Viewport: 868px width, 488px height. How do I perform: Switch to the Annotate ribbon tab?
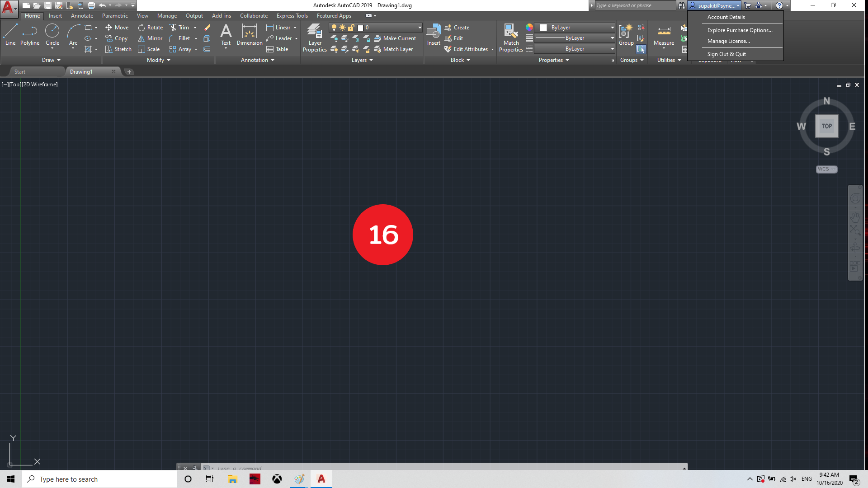(x=82, y=15)
